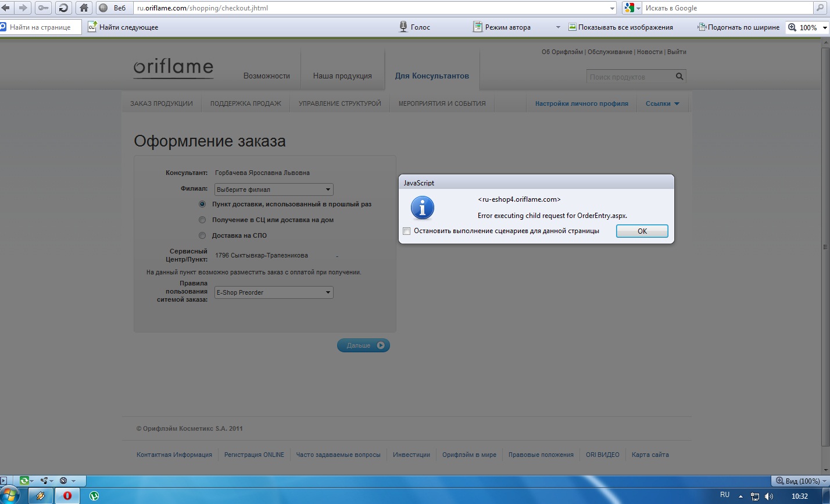This screenshot has height=504, width=830.
Task: Go forward with the browser forward arrow
Action: (x=23, y=8)
